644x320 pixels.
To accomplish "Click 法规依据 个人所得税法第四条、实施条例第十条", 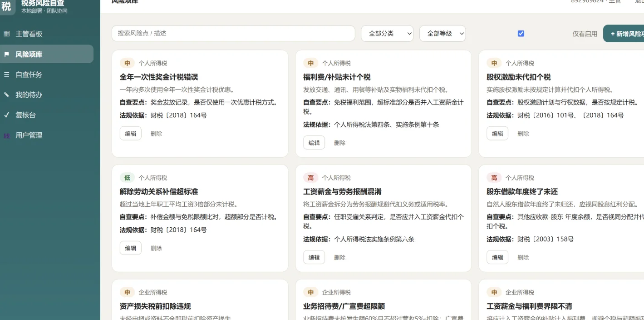I will click(371, 125).
